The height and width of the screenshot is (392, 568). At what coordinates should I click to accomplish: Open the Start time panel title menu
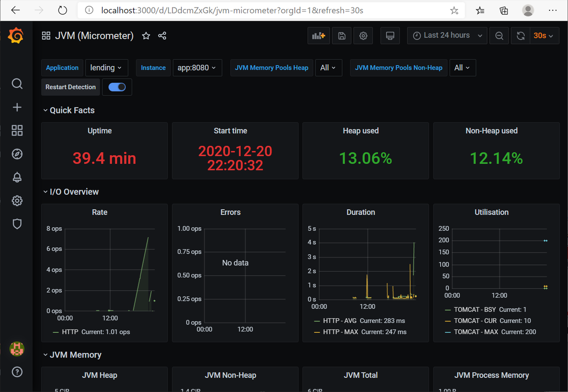(230, 131)
